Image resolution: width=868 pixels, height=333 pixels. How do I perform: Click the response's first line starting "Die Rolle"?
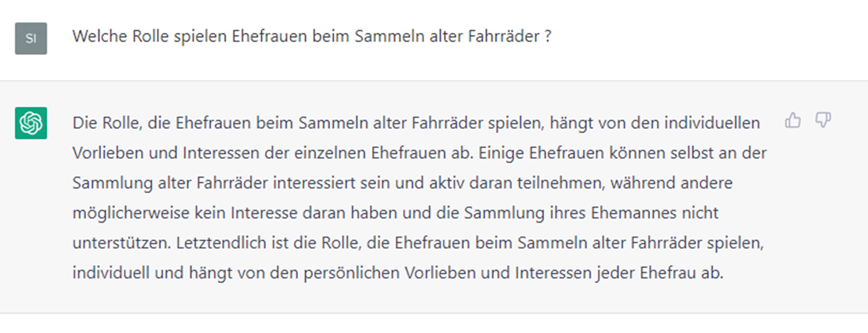coord(416,124)
